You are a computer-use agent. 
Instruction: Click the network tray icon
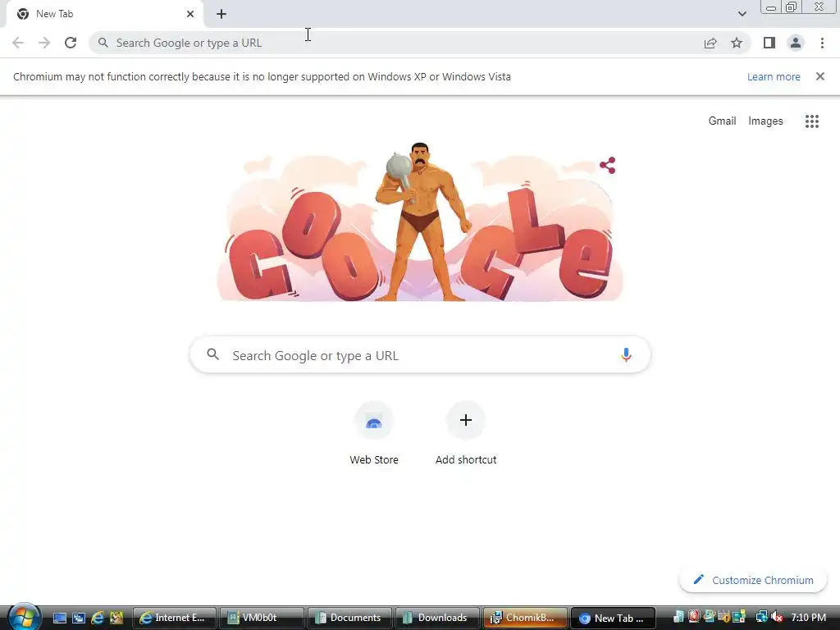point(761,617)
